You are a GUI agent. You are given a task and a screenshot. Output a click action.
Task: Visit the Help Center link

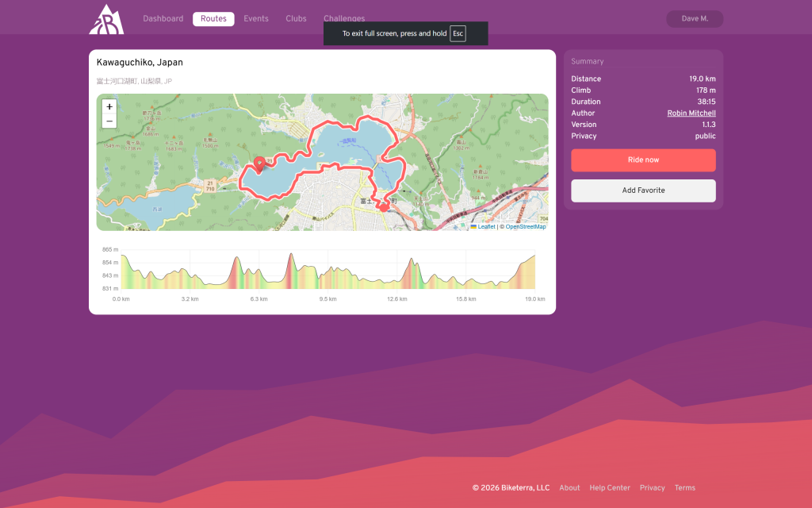[x=610, y=488]
